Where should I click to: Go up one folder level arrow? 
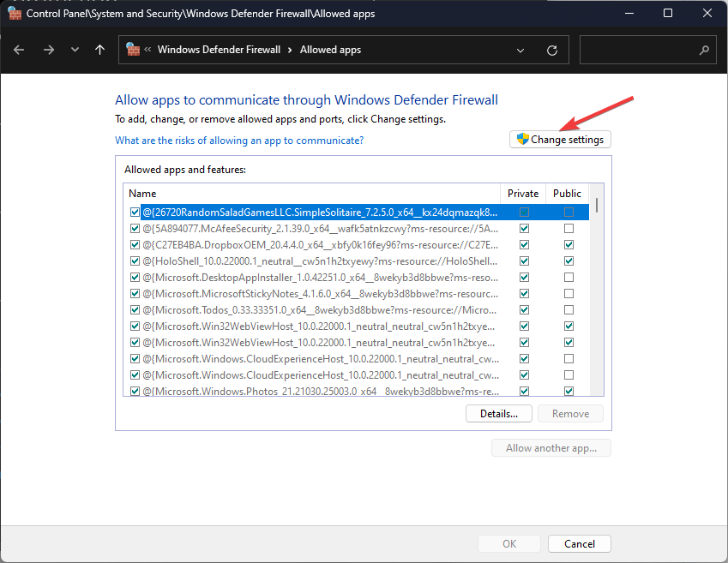(x=100, y=50)
